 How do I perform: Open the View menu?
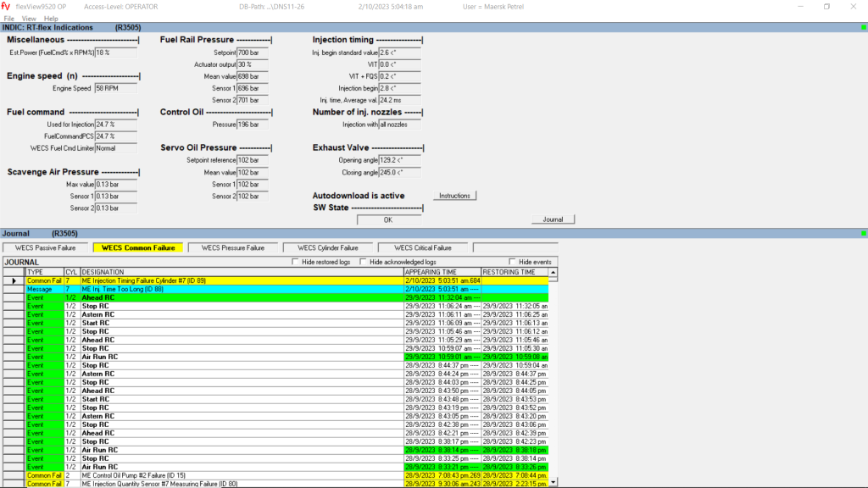coord(29,18)
